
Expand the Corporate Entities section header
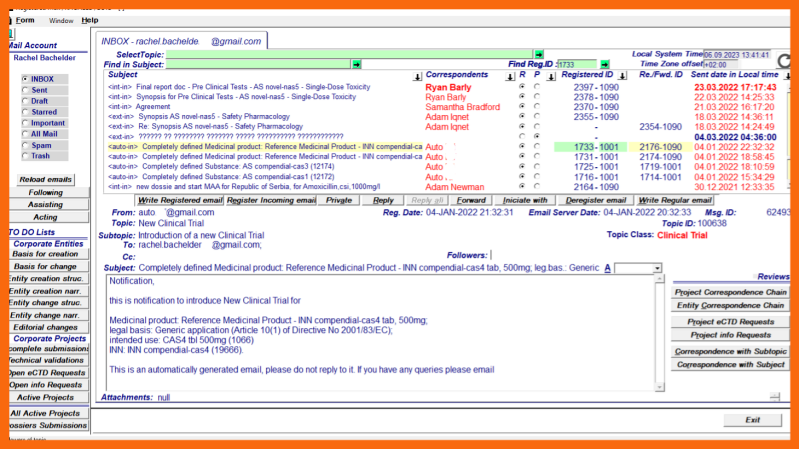point(47,243)
